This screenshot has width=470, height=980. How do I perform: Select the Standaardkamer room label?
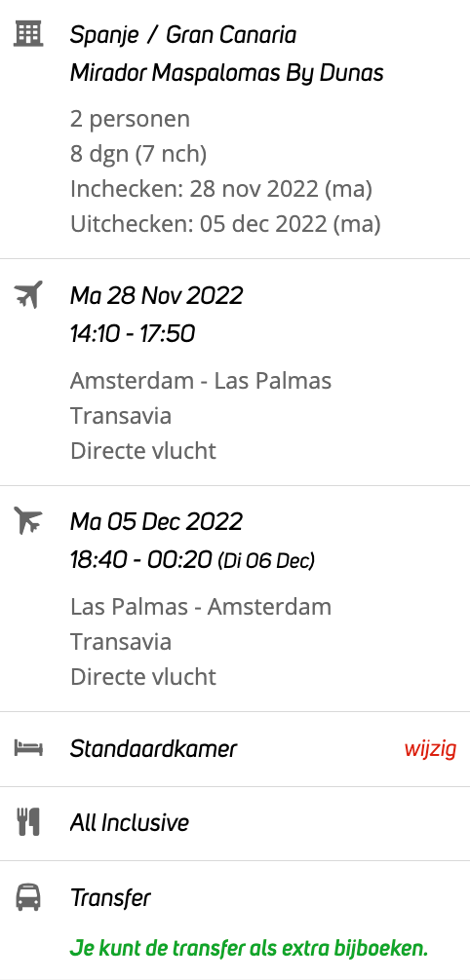point(153,748)
